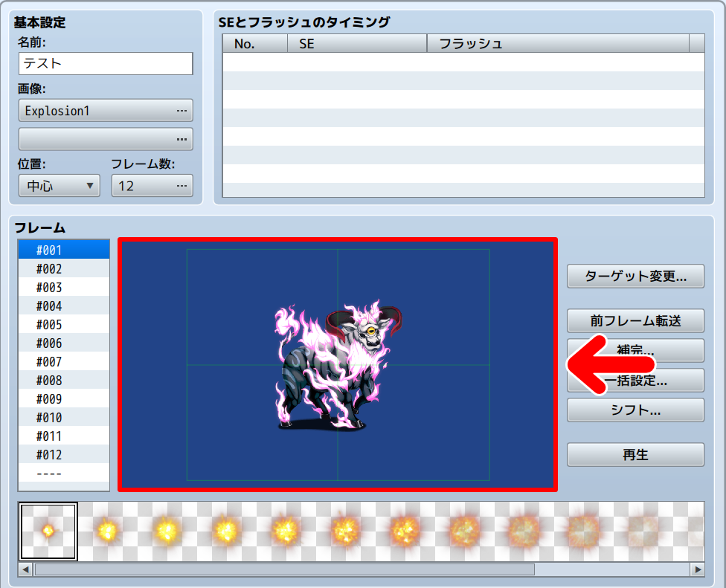Click the シフト... button
This screenshot has height=588, width=726.
pyautogui.click(x=635, y=410)
